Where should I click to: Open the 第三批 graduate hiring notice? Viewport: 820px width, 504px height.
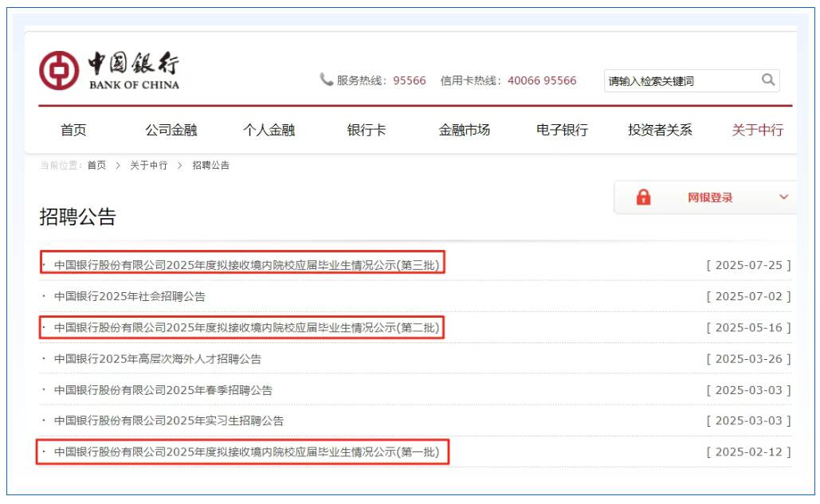pyautogui.click(x=247, y=265)
